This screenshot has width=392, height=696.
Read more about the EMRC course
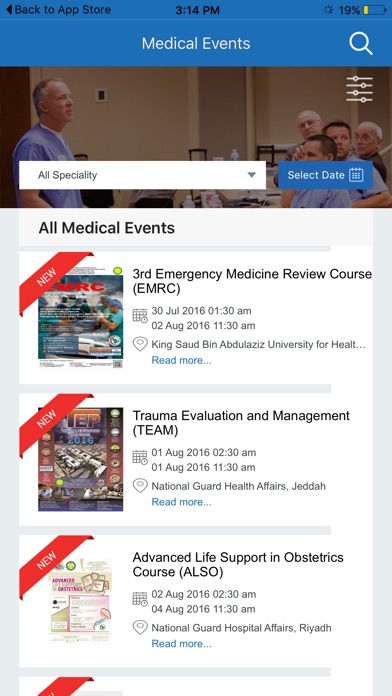click(x=182, y=360)
